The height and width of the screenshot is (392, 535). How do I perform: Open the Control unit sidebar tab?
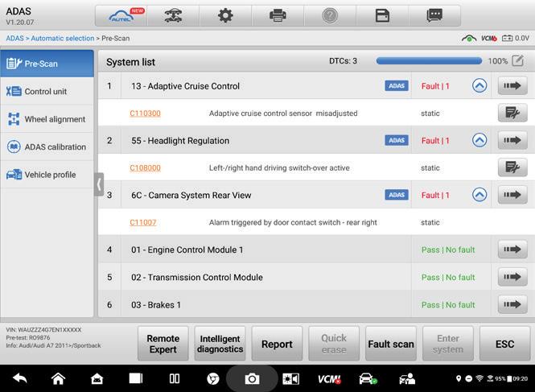(47, 91)
